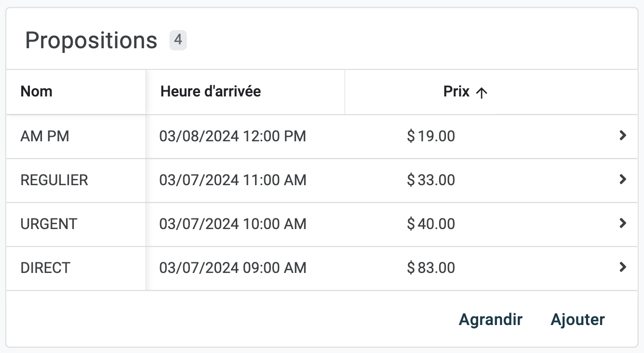Expand the AM PM row chevron
Viewport: 644px width, 353px height.
623,136
